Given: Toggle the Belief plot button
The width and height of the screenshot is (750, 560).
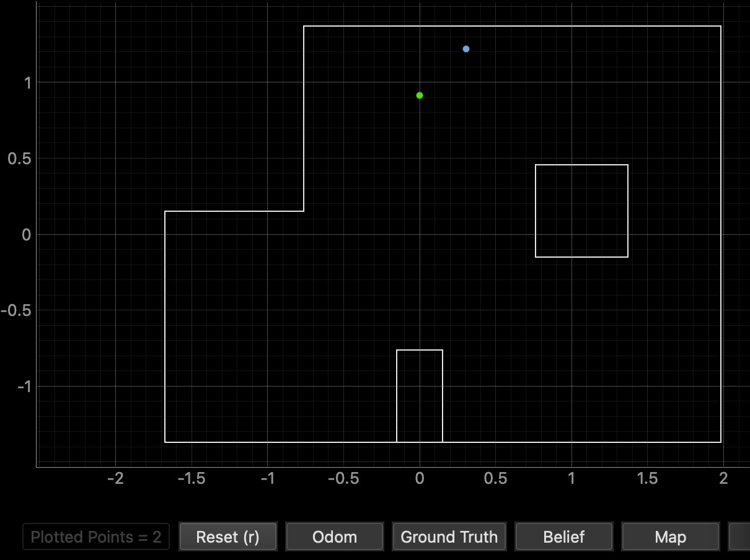Looking at the screenshot, I should 564,536.
